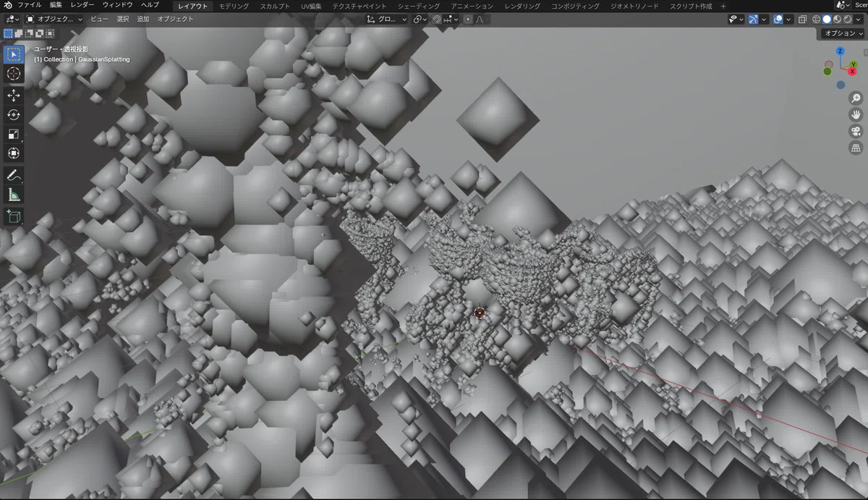Open snapping options dropdown

point(452,20)
